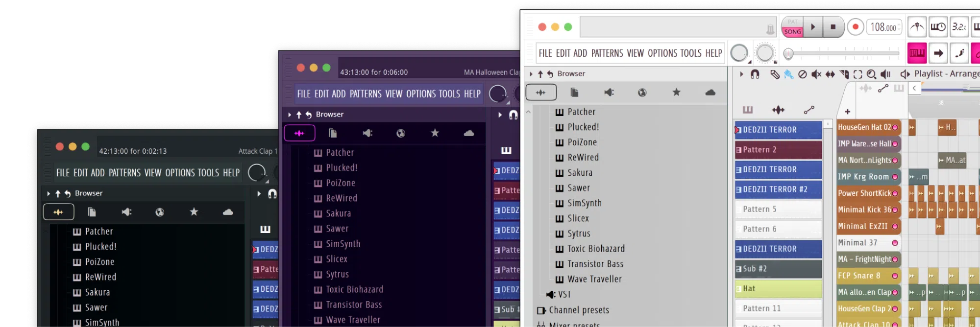980x327 pixels.
Task: Open Browser options arrow in light window
Action: pyautogui.click(x=531, y=74)
